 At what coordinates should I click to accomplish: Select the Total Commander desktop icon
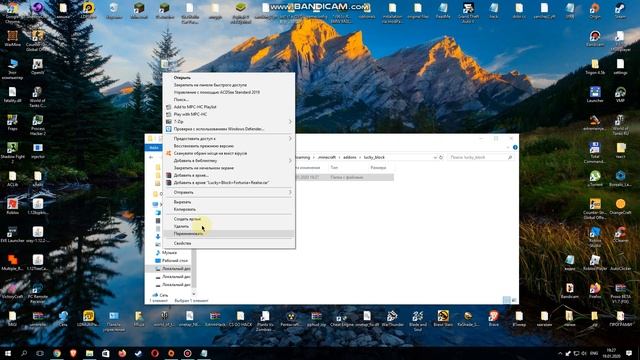[x=595, y=153]
